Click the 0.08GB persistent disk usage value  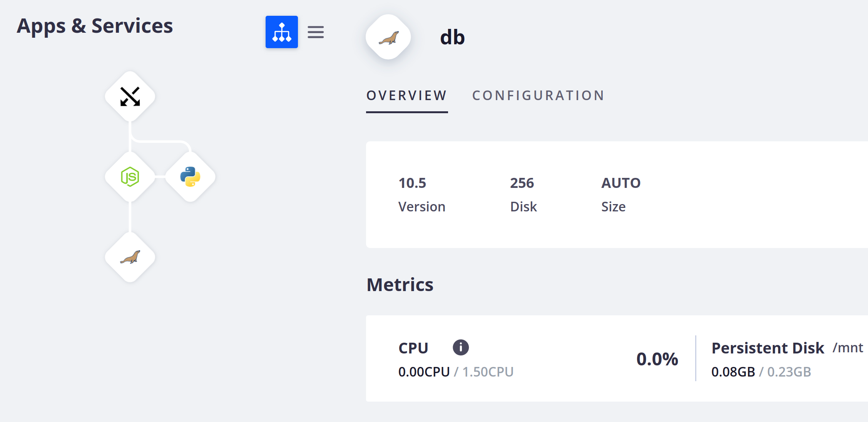pos(733,372)
